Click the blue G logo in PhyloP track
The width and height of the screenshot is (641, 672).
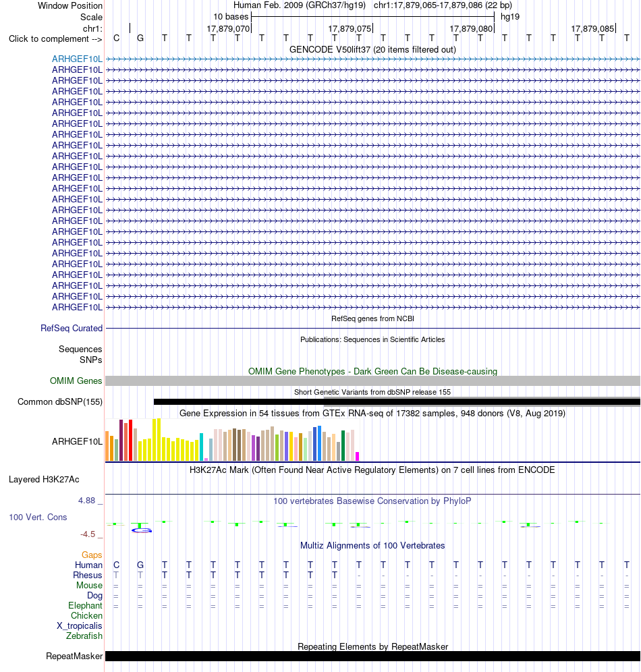[142, 530]
